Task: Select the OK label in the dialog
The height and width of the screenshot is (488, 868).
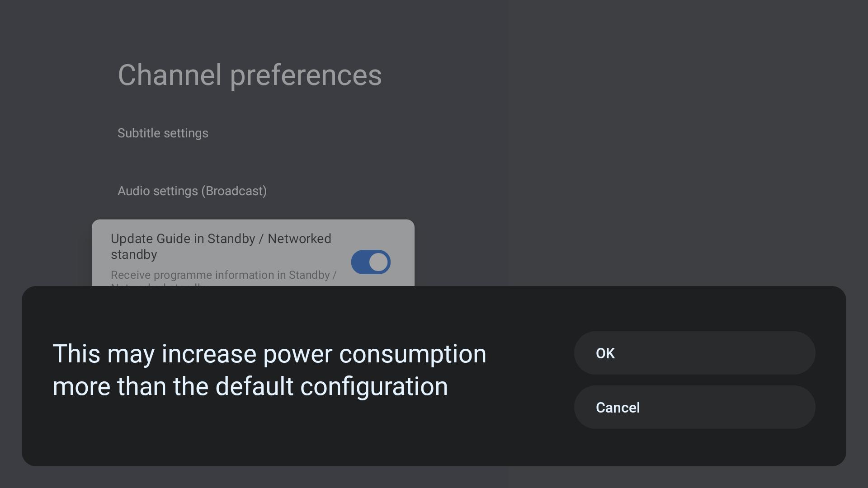Action: [x=605, y=353]
